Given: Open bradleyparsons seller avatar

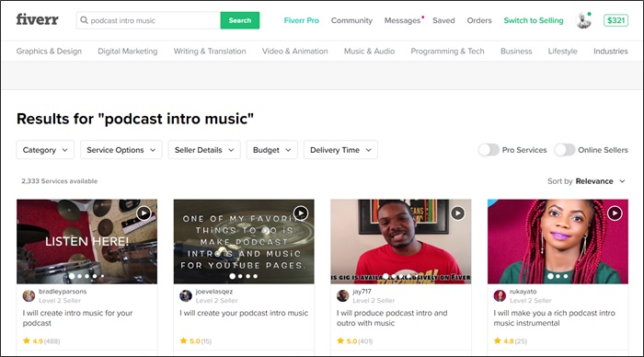Looking at the screenshot, I should 29,295.
